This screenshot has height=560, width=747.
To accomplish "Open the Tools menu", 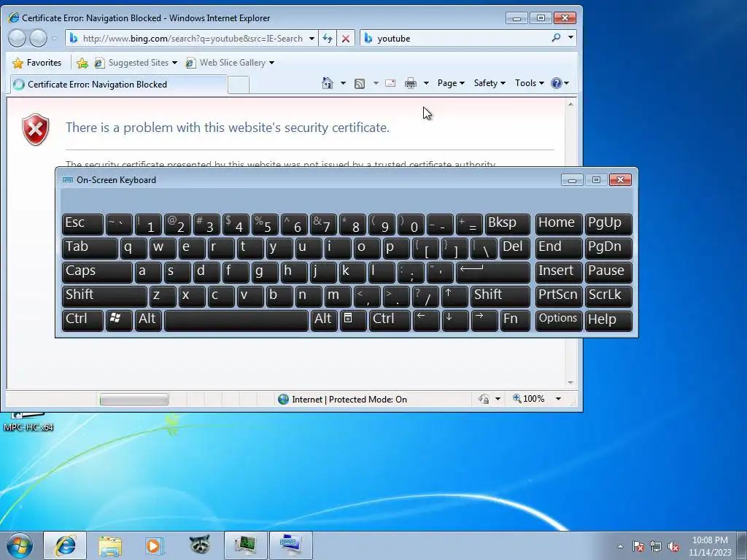I will [x=530, y=83].
